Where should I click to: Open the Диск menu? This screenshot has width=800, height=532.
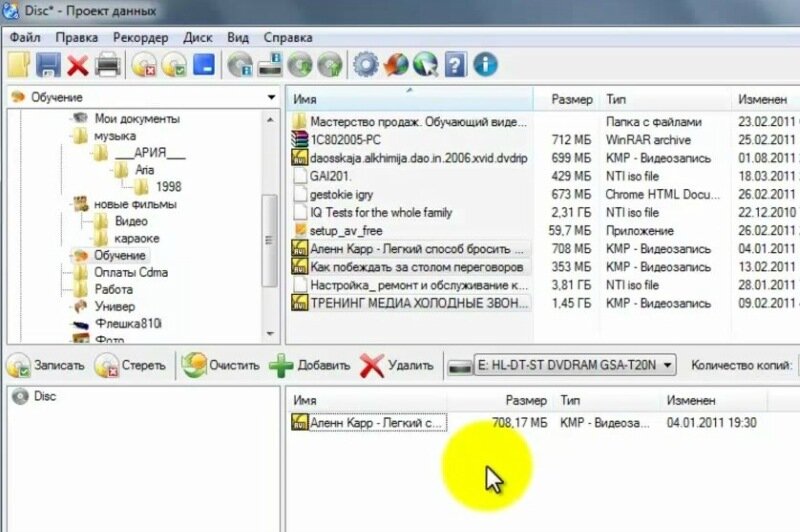coord(198,38)
